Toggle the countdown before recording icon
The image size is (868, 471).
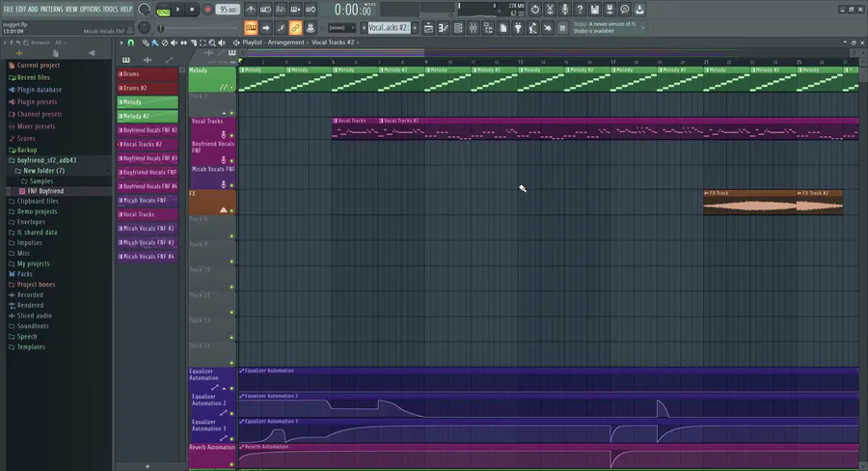click(x=281, y=10)
